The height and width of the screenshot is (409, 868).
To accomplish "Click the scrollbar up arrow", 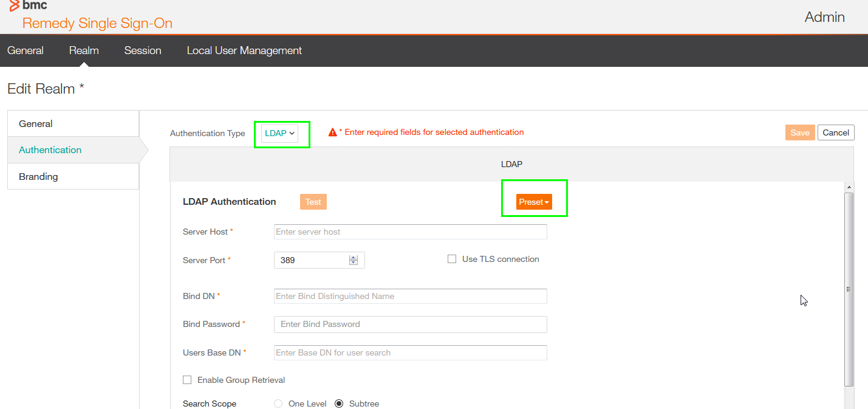I will coord(849,187).
